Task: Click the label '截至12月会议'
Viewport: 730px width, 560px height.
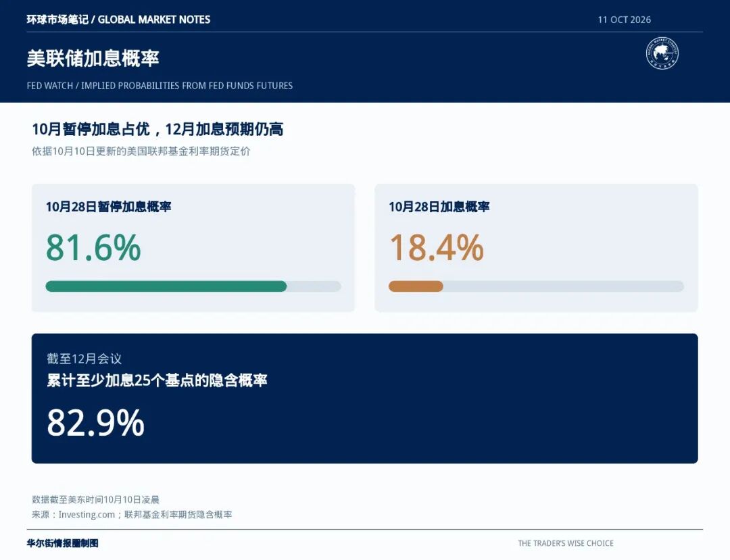Action: [x=84, y=359]
